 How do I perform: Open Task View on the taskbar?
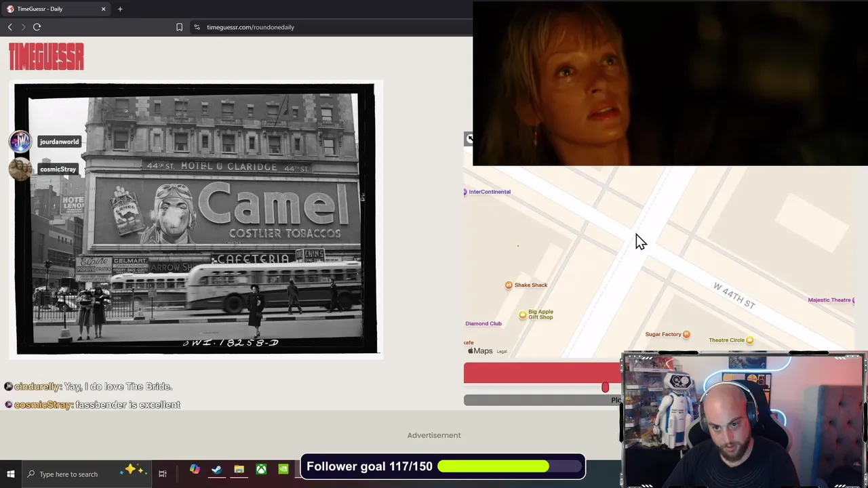click(x=163, y=474)
